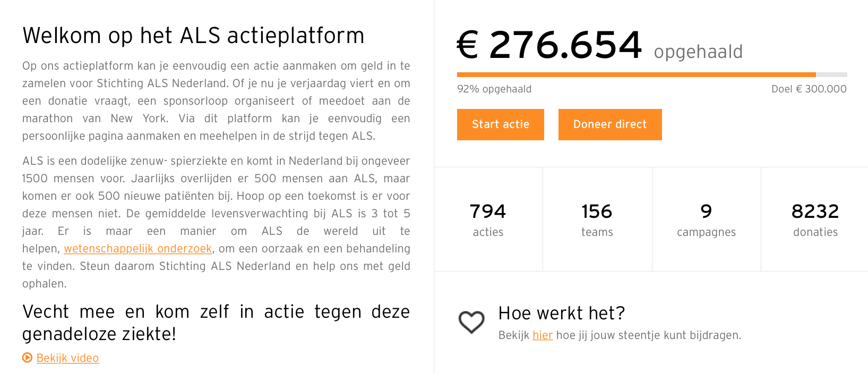The image size is (868, 373).
Task: Click the orange fundraising progress bar
Action: tap(636, 75)
